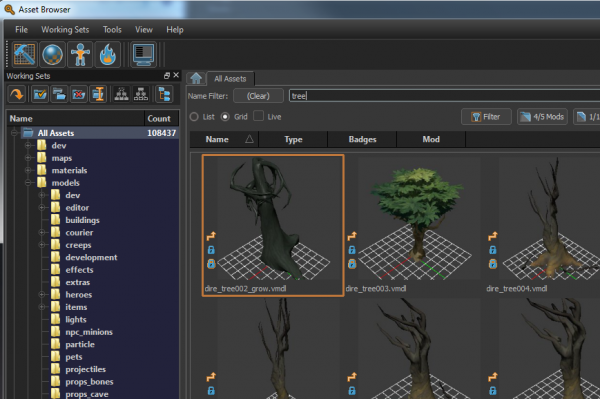Click blue lock badge on dire_tree004.vmdl

[x=493, y=250]
